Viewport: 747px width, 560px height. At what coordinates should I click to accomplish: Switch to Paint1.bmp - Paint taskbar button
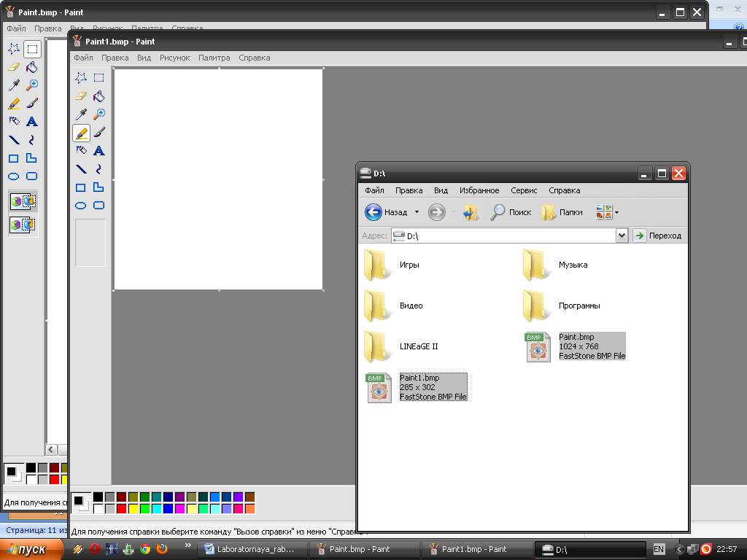click(477, 549)
